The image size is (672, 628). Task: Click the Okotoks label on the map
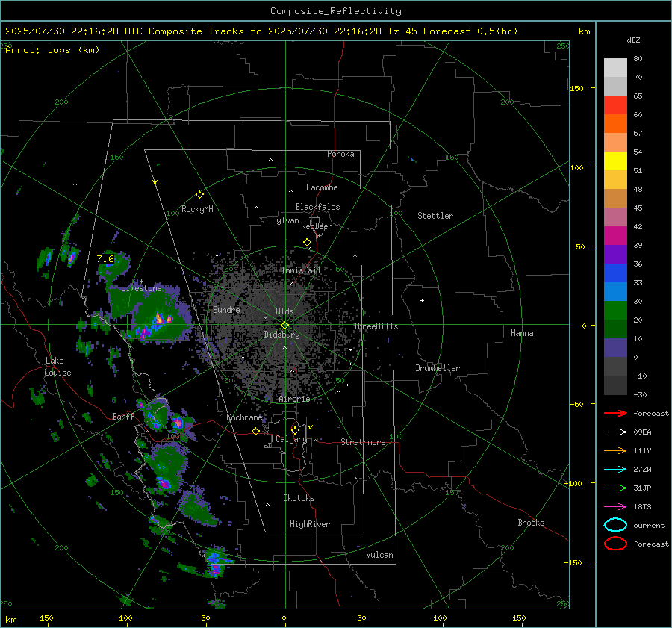click(299, 498)
